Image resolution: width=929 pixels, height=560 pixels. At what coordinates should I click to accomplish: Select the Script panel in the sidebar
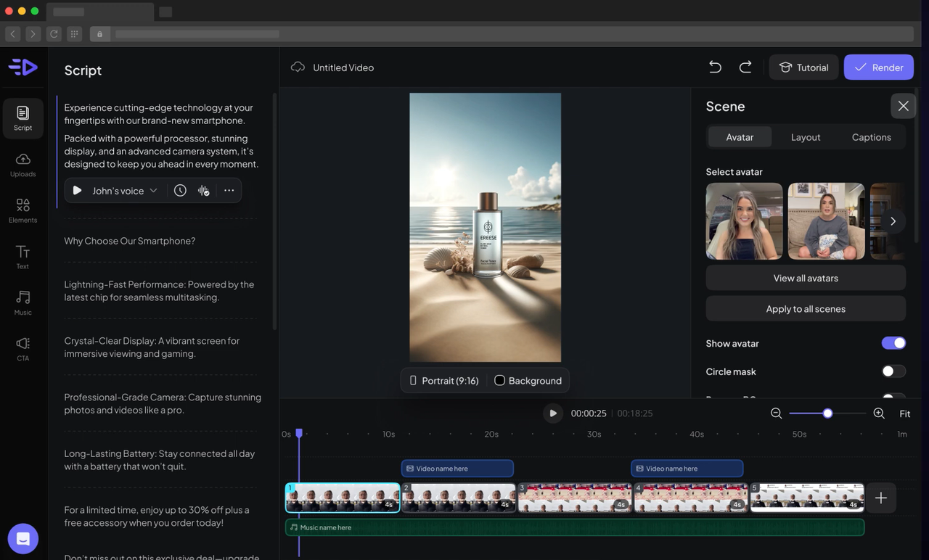22,118
